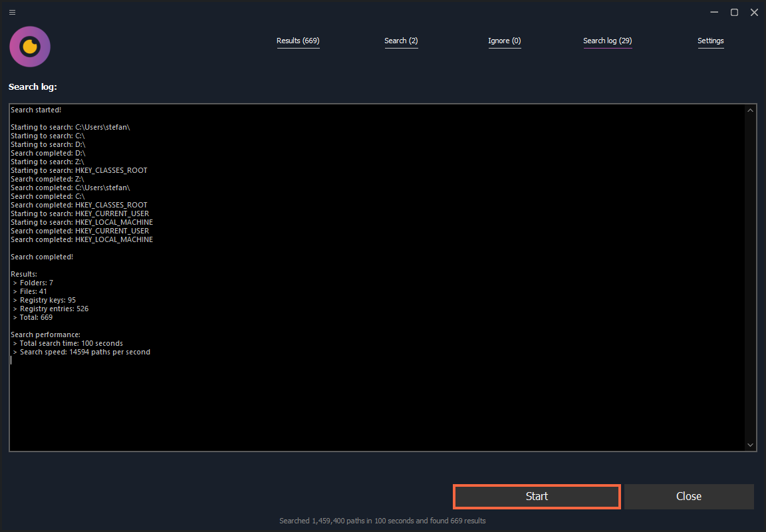Select the Search log (29) tab

pyautogui.click(x=607, y=41)
